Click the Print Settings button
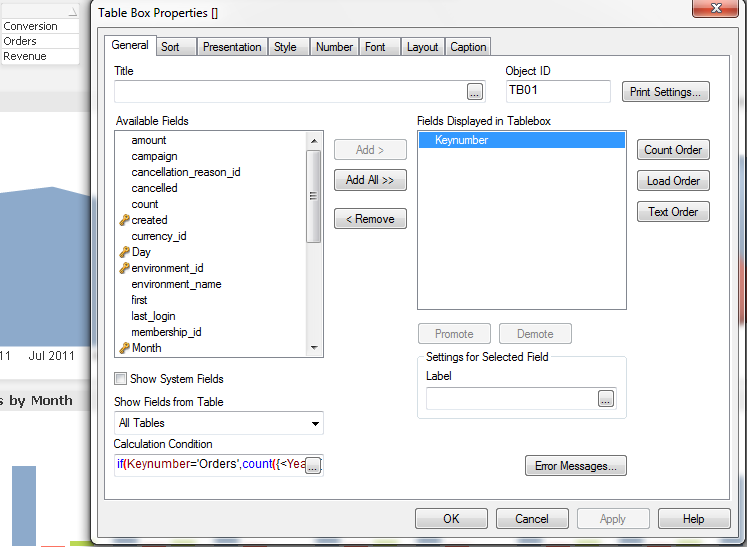 pos(666,92)
